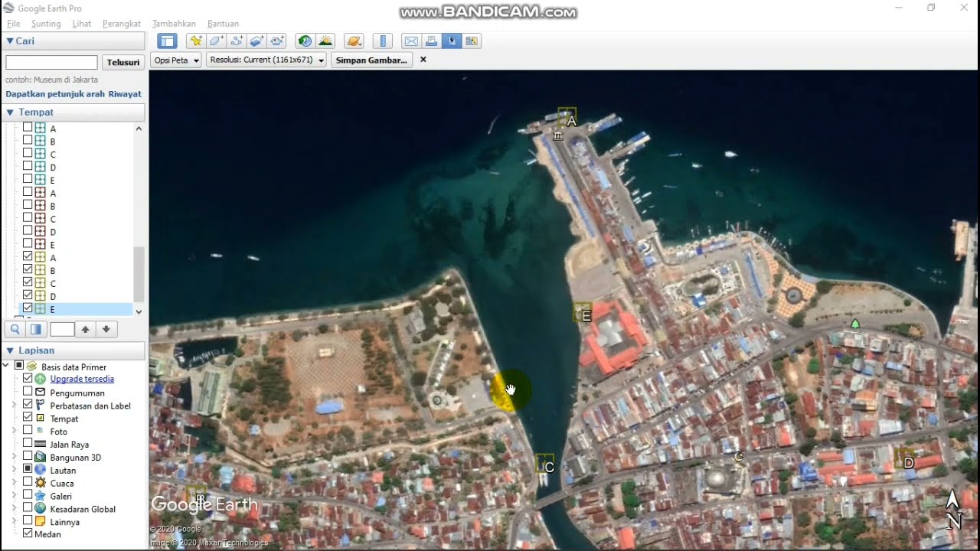Toggle Pengumuman layer checkbox

(x=28, y=392)
